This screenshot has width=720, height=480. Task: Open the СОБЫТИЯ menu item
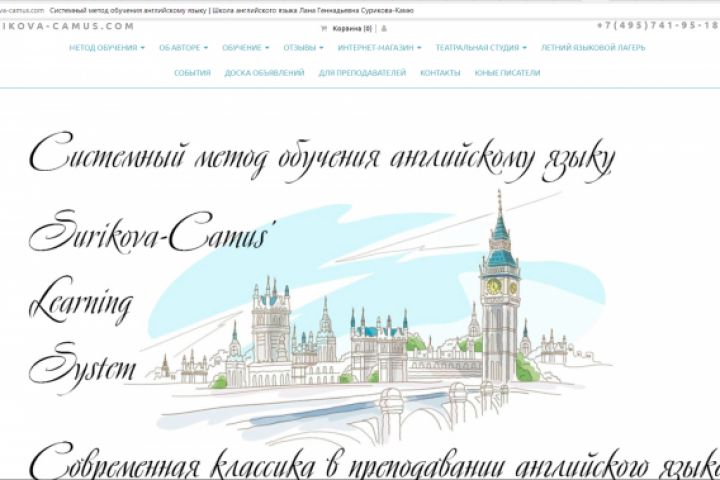(x=192, y=73)
